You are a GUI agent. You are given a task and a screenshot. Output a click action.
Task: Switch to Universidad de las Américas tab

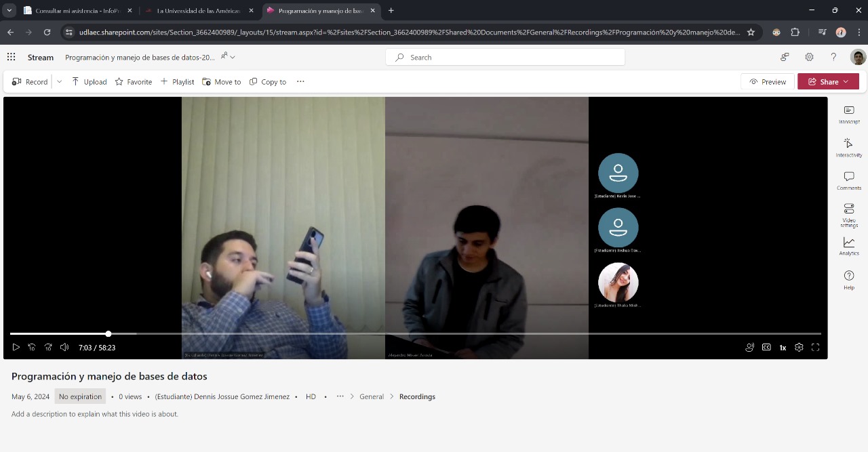(x=198, y=11)
